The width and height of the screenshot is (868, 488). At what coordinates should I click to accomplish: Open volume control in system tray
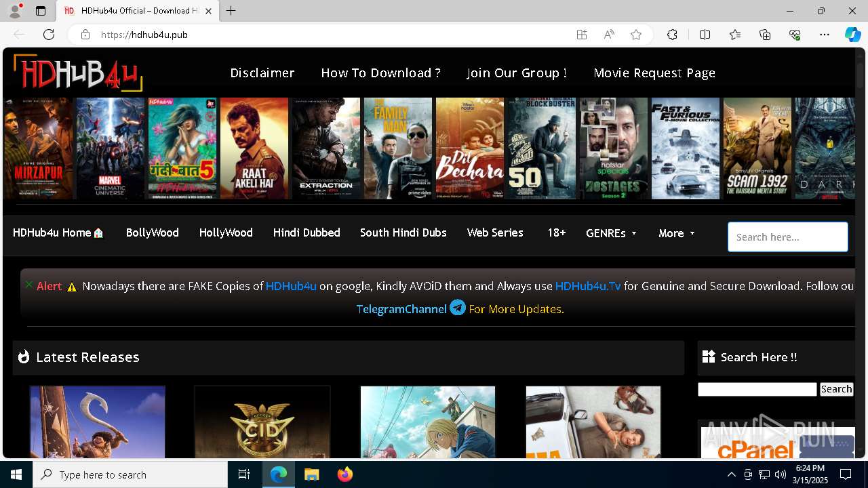[x=781, y=474]
